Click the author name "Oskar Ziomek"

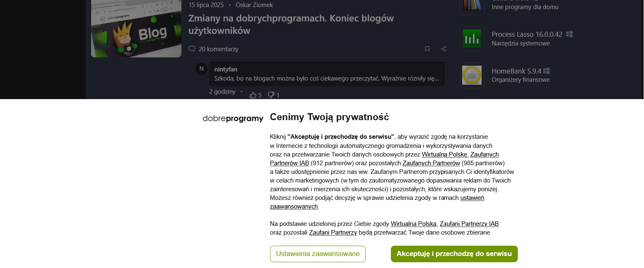click(x=254, y=5)
